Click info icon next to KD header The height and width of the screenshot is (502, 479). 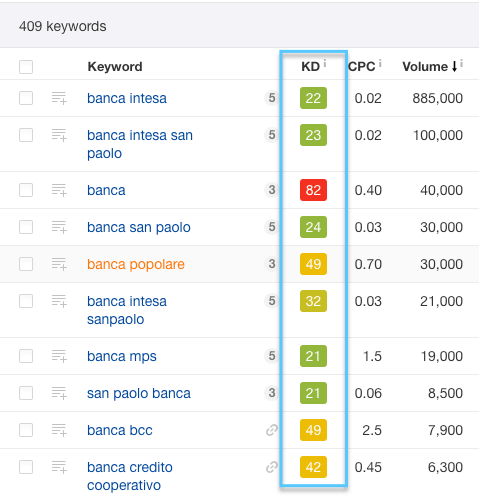(x=325, y=63)
